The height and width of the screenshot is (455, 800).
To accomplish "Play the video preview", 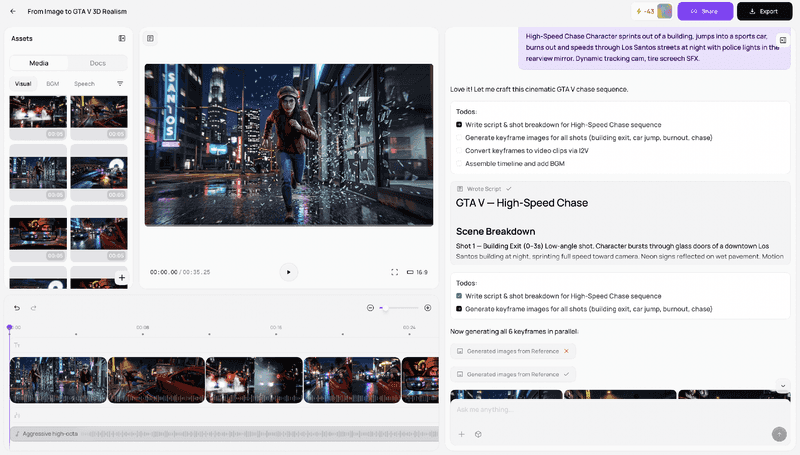I will pyautogui.click(x=288, y=272).
